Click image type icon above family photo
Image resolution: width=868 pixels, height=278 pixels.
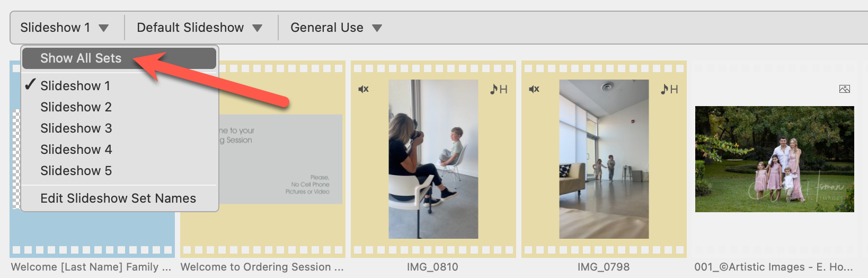[x=845, y=89]
